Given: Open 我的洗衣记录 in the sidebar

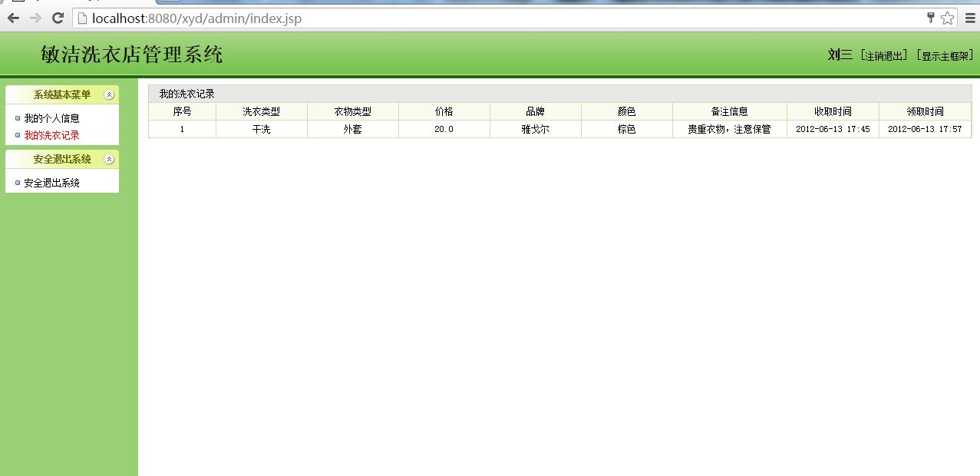Looking at the screenshot, I should pyautogui.click(x=51, y=135).
